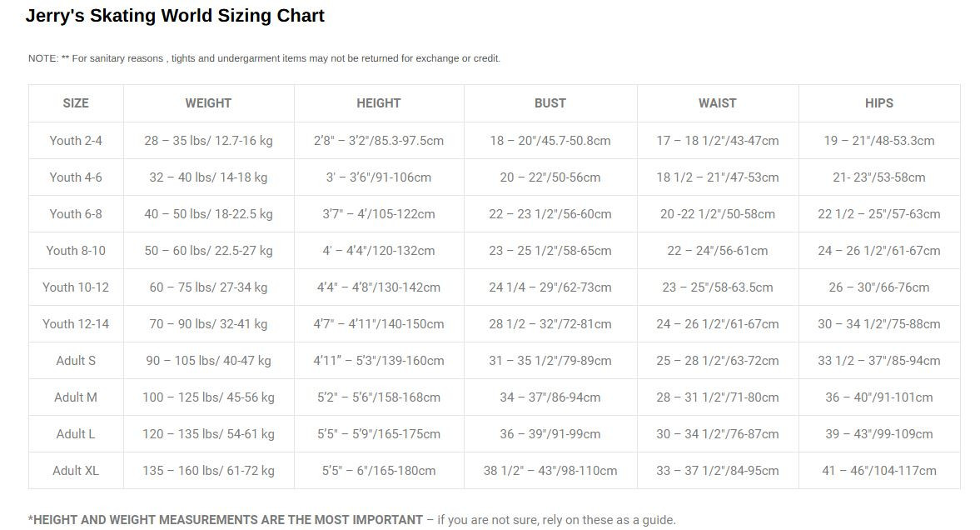Click the Adult M size label

coord(76,397)
